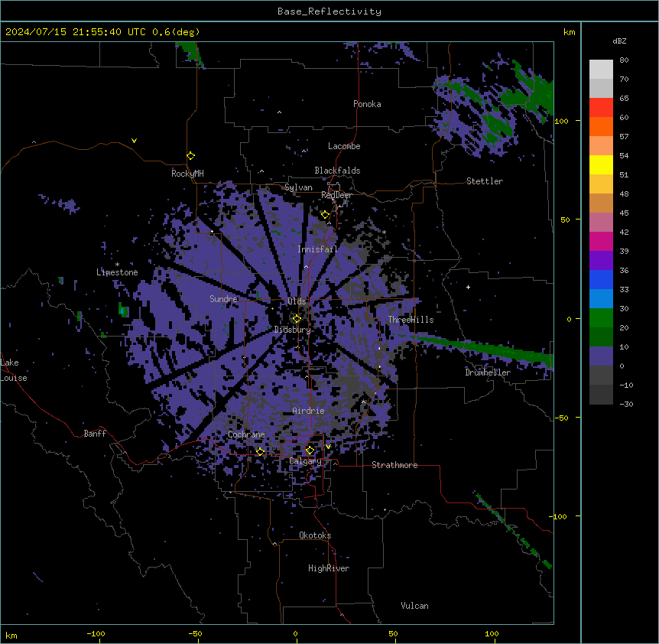The width and height of the screenshot is (659, 644).
Task: Click the Blackfalds city label
Action: click(x=337, y=171)
